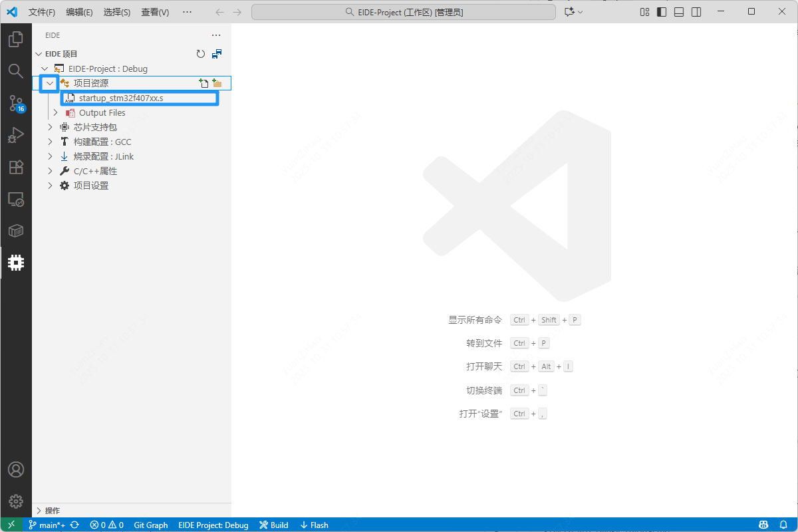Image resolution: width=798 pixels, height=532 pixels.
Task: Click add file icon on 项目资源 row
Action: pyautogui.click(x=203, y=83)
